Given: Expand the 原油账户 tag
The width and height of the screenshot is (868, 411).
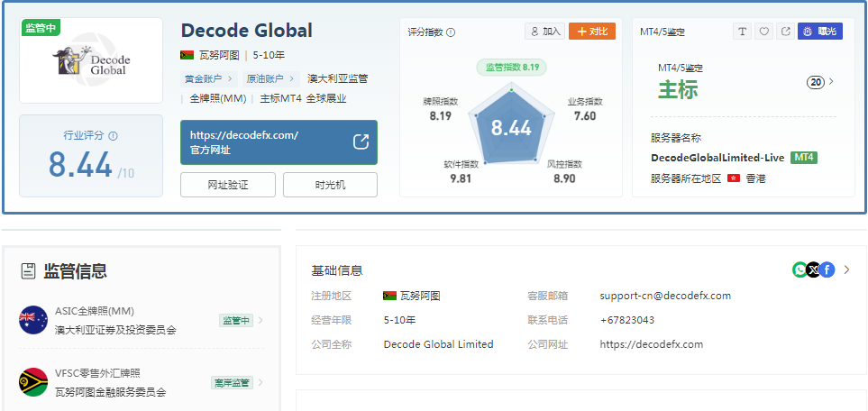Looking at the screenshot, I should click(271, 79).
